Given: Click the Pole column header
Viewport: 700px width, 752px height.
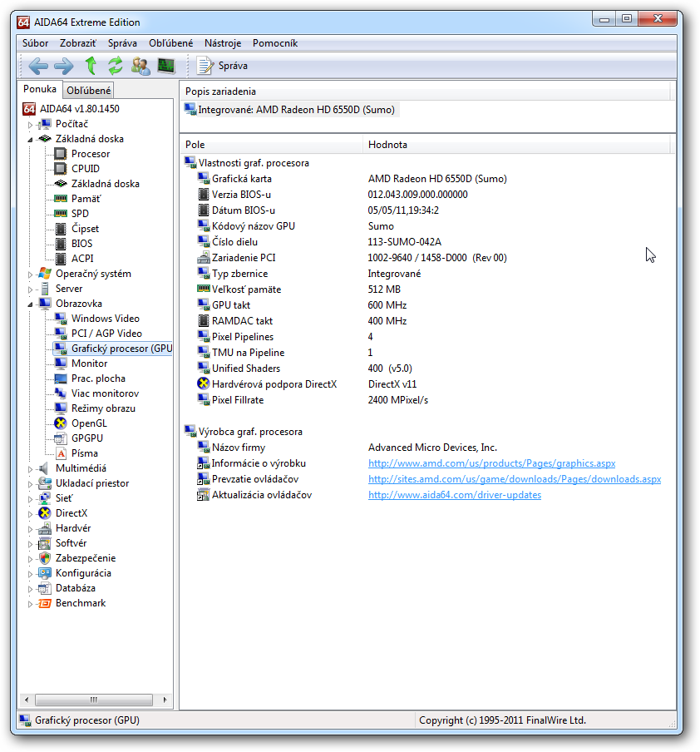Looking at the screenshot, I should [x=272, y=145].
